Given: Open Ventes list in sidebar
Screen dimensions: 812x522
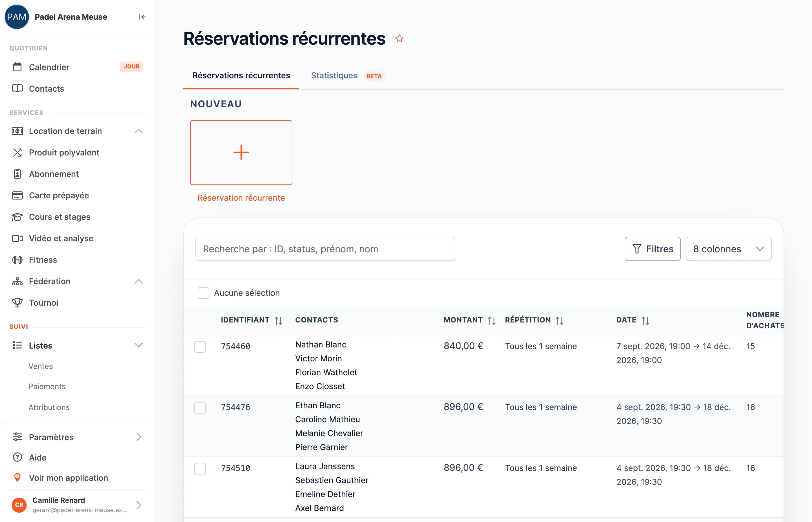Looking at the screenshot, I should (41, 367).
